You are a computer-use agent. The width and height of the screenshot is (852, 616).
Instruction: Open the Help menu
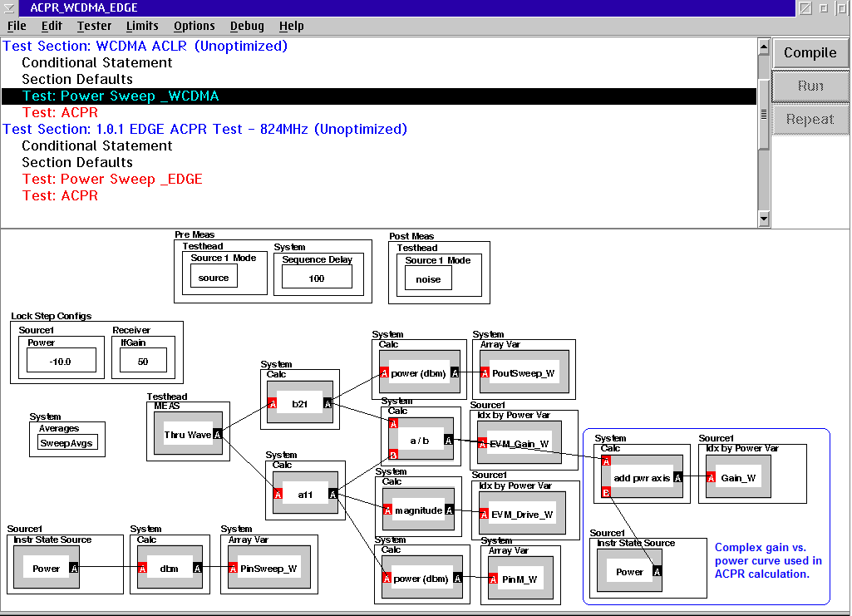(291, 26)
